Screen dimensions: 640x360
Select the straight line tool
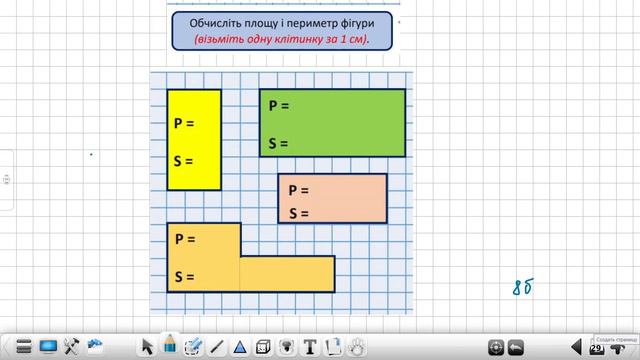coord(216,347)
